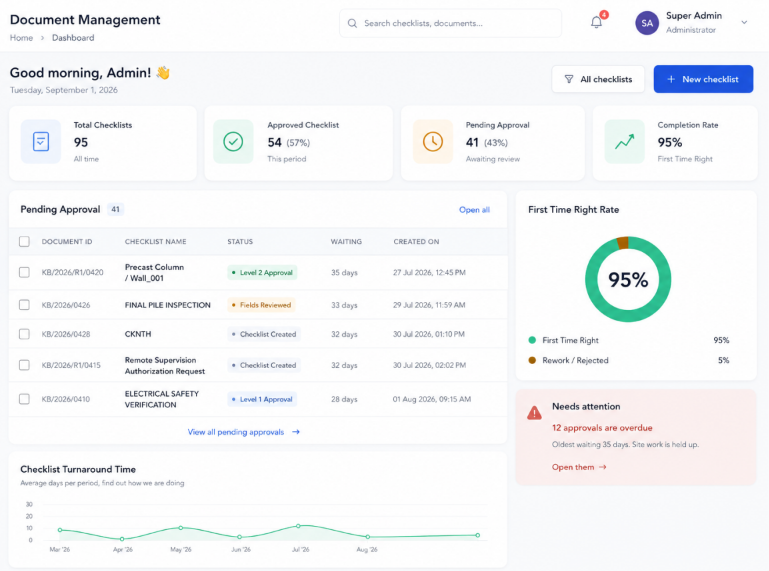Screen dimensions: 769x571
Task: Click the May '26 point on turnaround chart
Action: tap(181, 528)
